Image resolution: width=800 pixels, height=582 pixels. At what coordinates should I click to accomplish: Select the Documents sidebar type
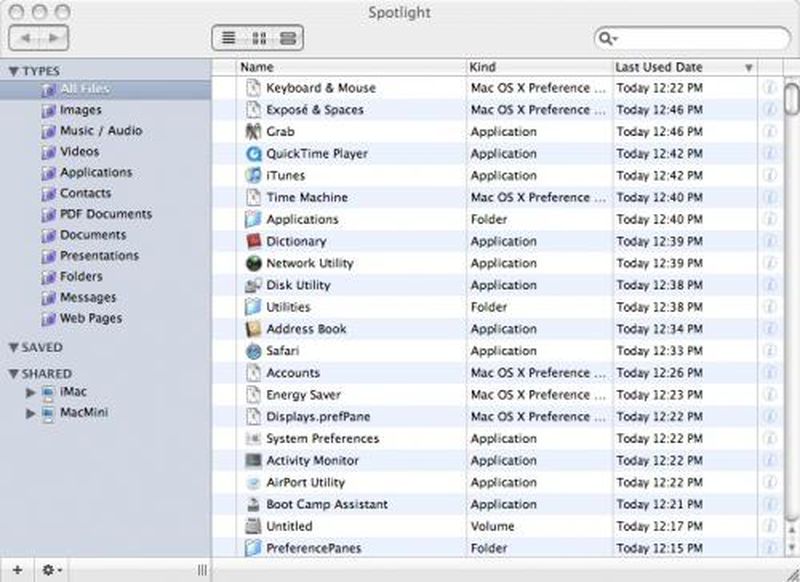click(x=93, y=235)
